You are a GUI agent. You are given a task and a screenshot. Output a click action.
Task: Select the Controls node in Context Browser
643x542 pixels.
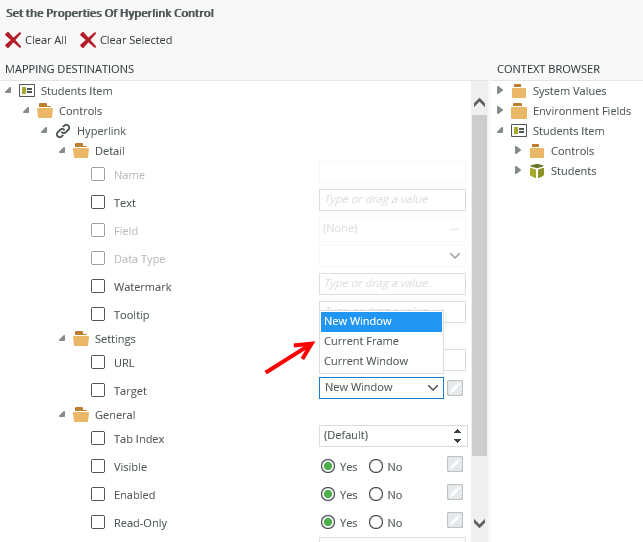tap(572, 151)
